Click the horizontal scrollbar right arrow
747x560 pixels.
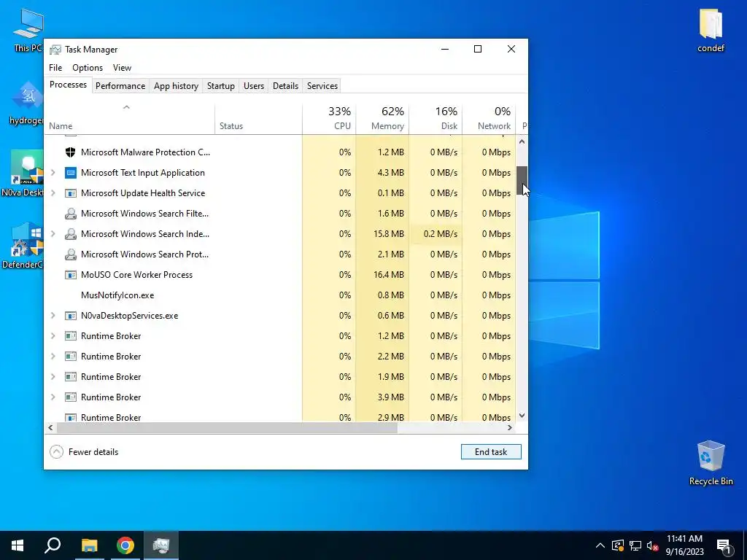click(x=510, y=427)
